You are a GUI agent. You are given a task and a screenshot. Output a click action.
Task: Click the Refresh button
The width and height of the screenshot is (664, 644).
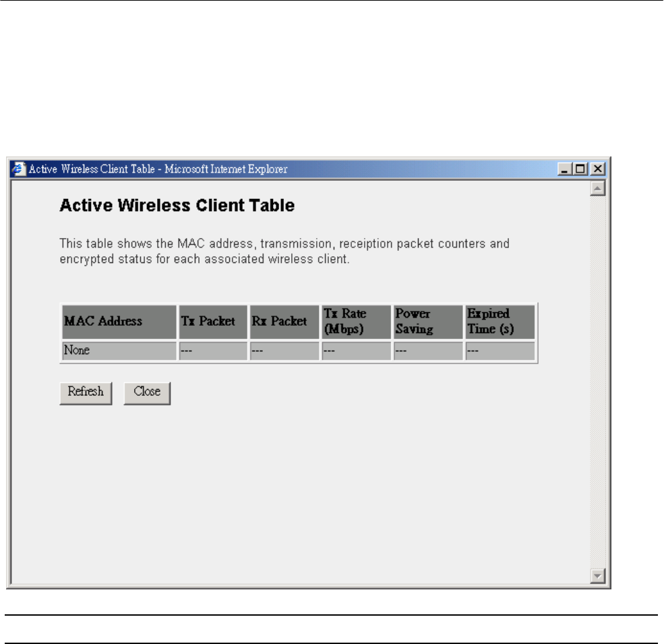(x=86, y=393)
